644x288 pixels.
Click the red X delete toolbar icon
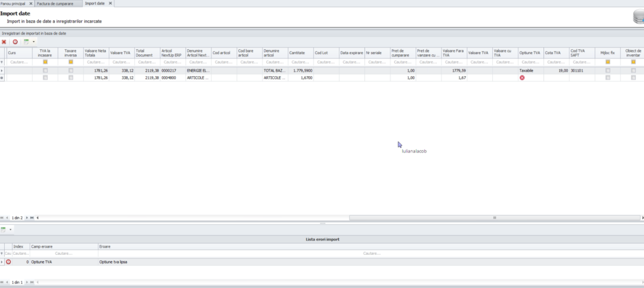(x=4, y=42)
